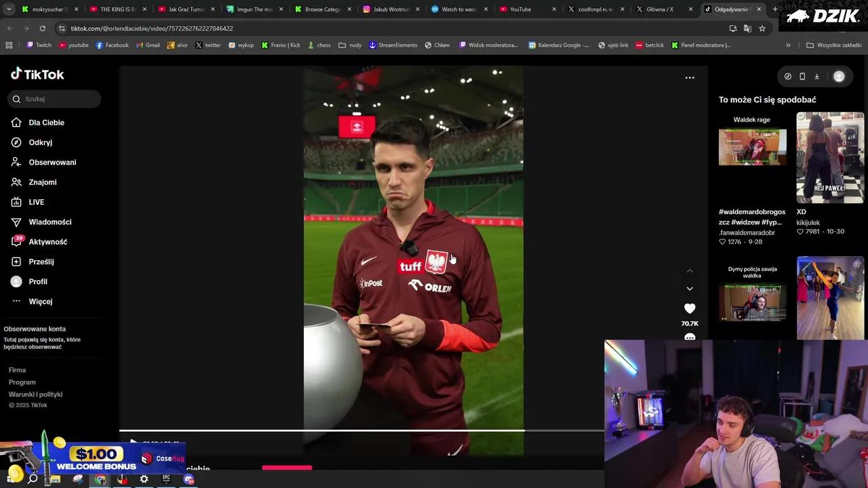Click the download desktop app icon
The width and height of the screenshot is (868, 488).
tap(816, 77)
